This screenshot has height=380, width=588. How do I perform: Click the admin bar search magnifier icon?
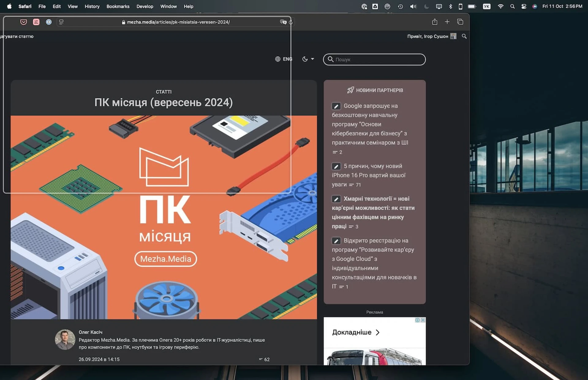pos(464,36)
